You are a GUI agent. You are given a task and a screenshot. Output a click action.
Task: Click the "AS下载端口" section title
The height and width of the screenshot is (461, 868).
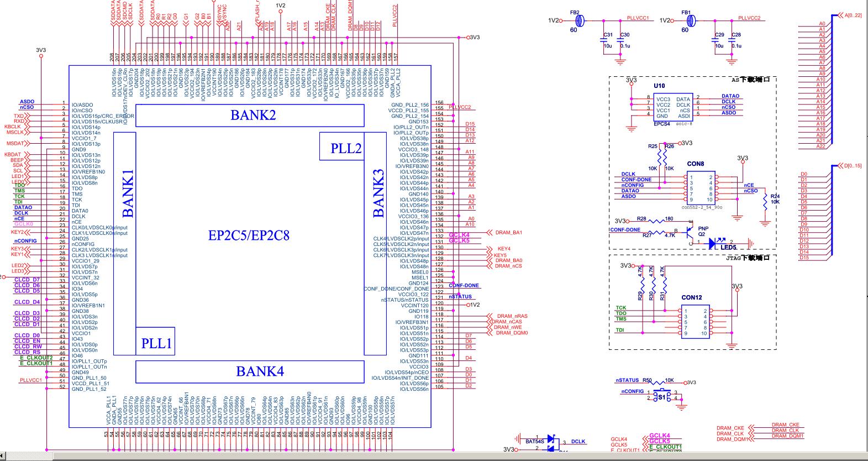750,80
